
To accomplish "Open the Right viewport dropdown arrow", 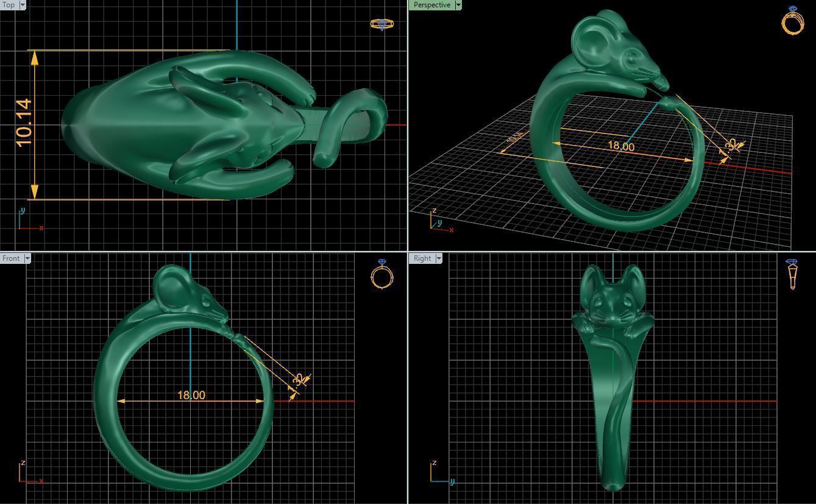I will pos(439,258).
